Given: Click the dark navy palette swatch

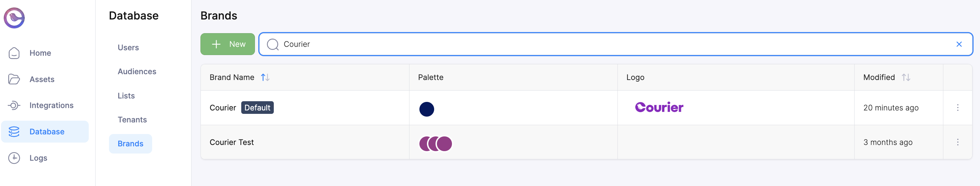Looking at the screenshot, I should [427, 109].
